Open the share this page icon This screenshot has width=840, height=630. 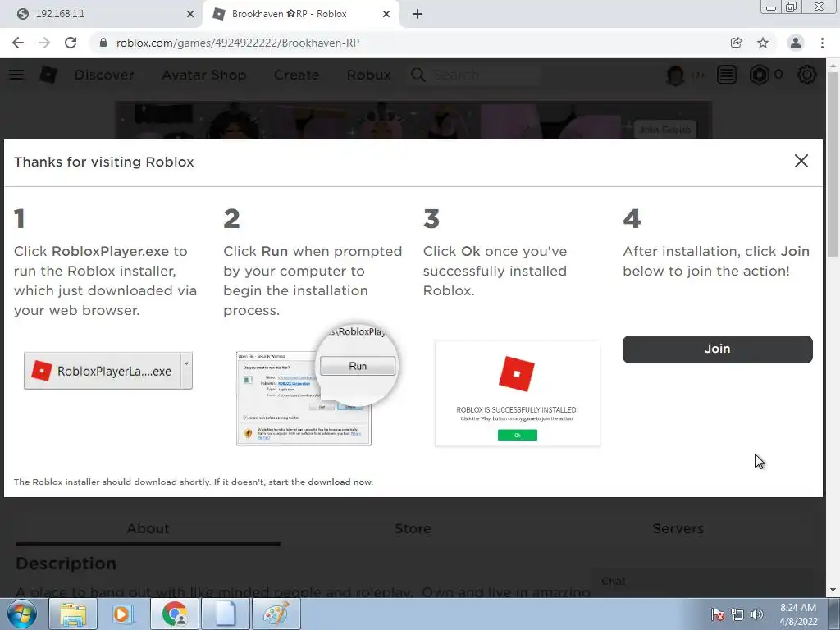736,43
